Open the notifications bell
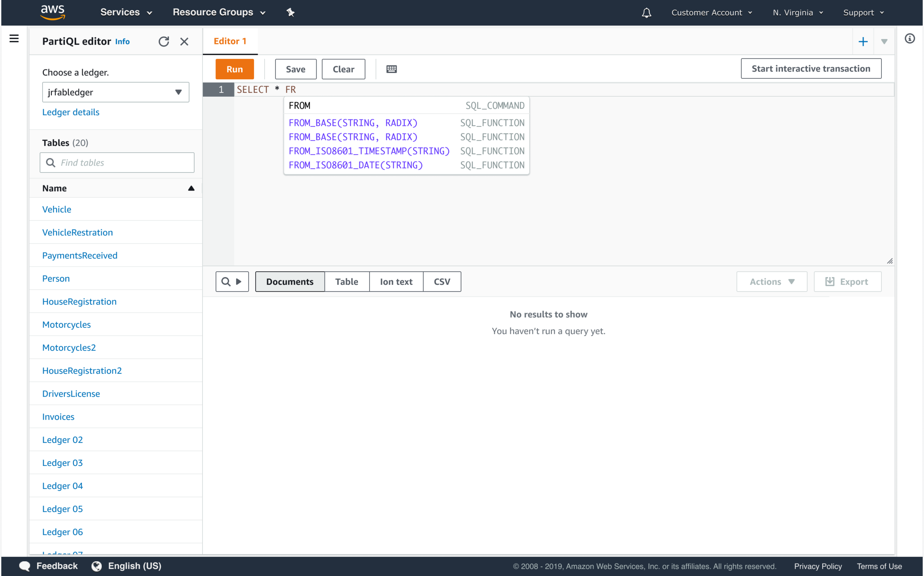The height and width of the screenshot is (576, 924). point(646,13)
